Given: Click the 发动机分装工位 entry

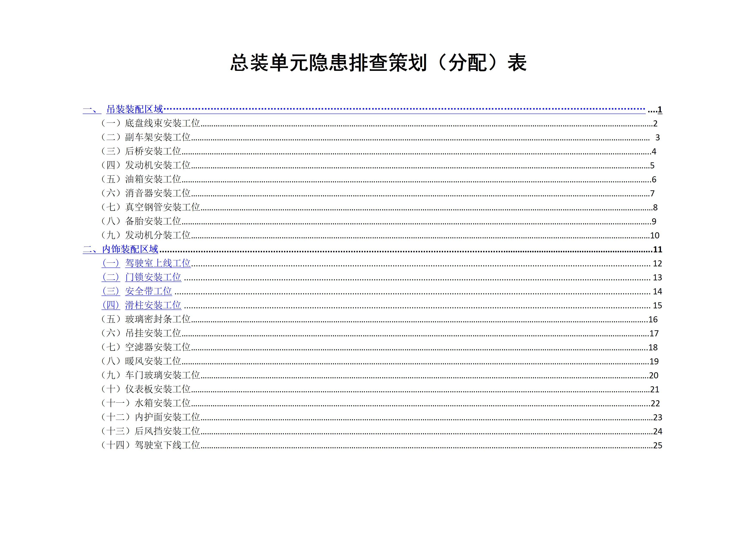Looking at the screenshot, I should click(158, 235).
